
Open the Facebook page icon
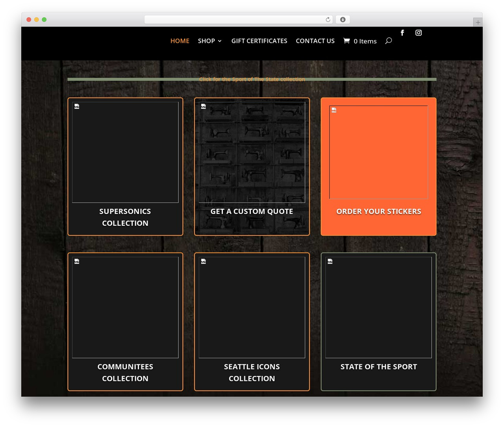402,33
